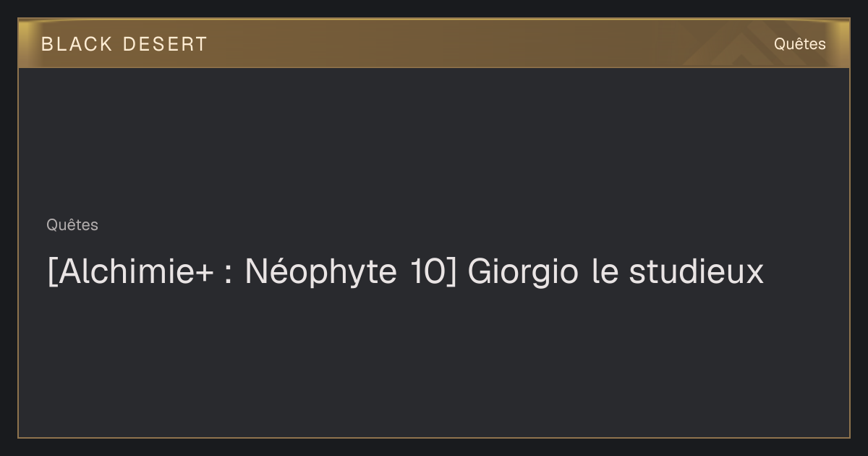
Task: Open Quêtes link in gold header
Action: 799,44
